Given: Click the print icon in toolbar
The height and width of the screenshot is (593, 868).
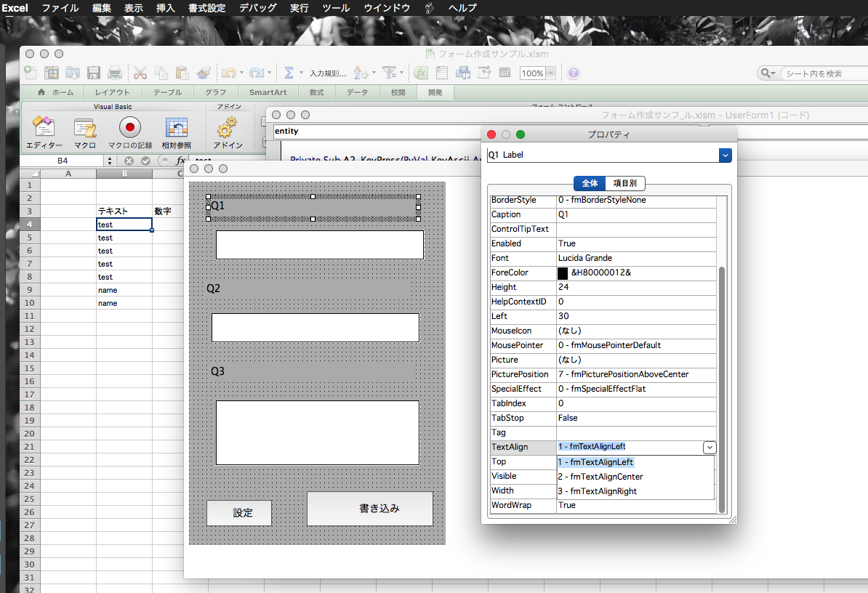Looking at the screenshot, I should tap(115, 73).
